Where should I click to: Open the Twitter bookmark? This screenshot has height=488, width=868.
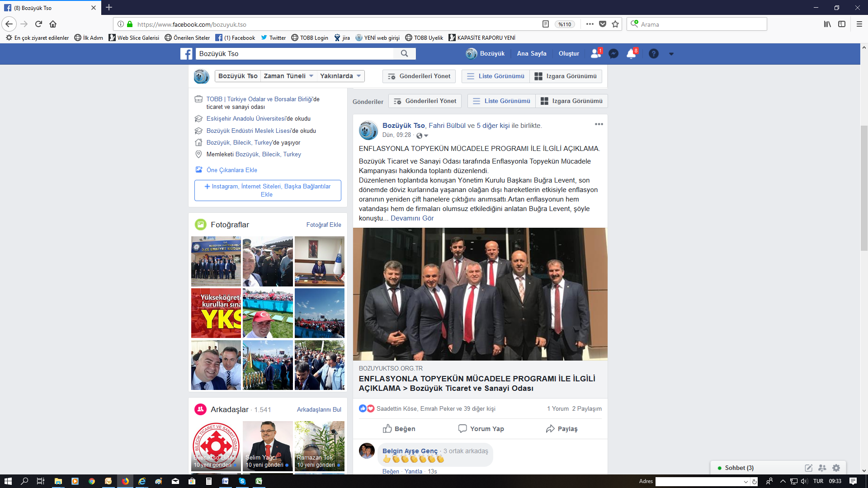[273, 38]
